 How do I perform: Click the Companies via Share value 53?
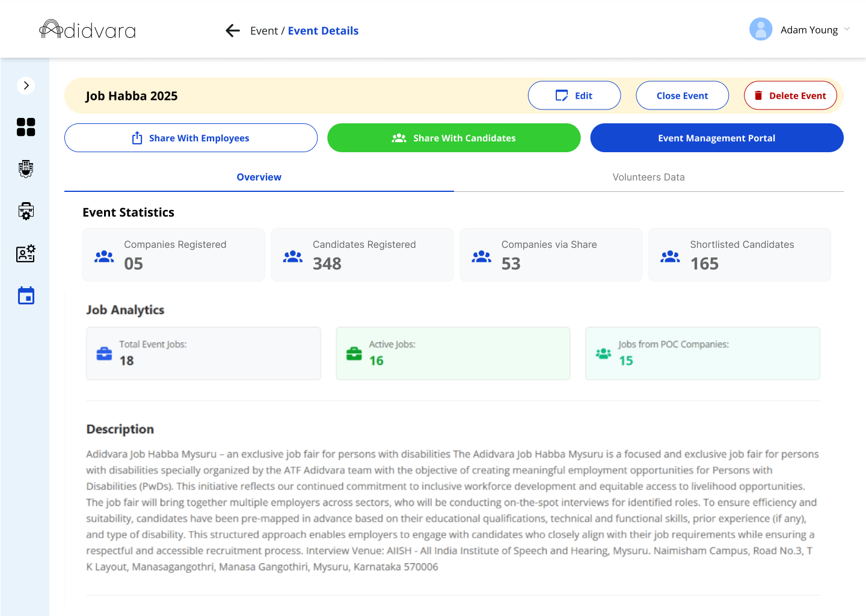(x=511, y=264)
